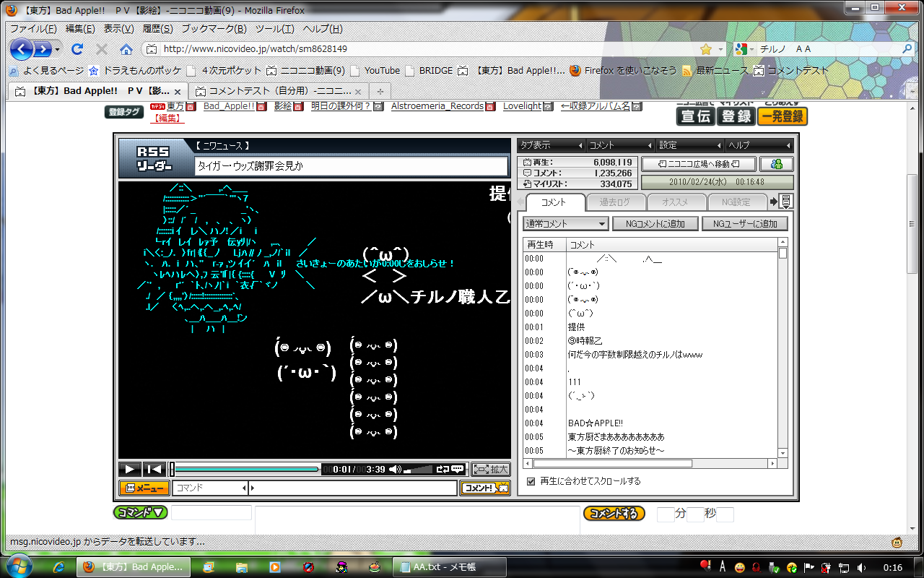
Task: Adjust the player volume slider
Action: (419, 470)
